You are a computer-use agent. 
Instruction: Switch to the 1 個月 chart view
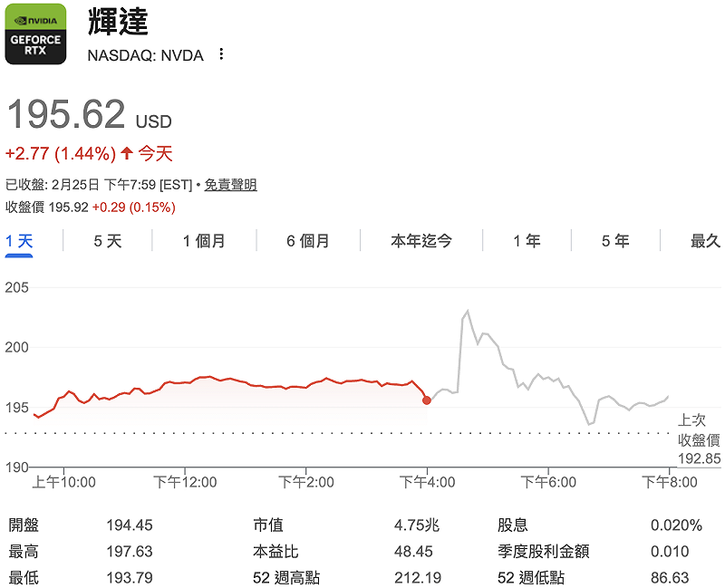(x=203, y=240)
